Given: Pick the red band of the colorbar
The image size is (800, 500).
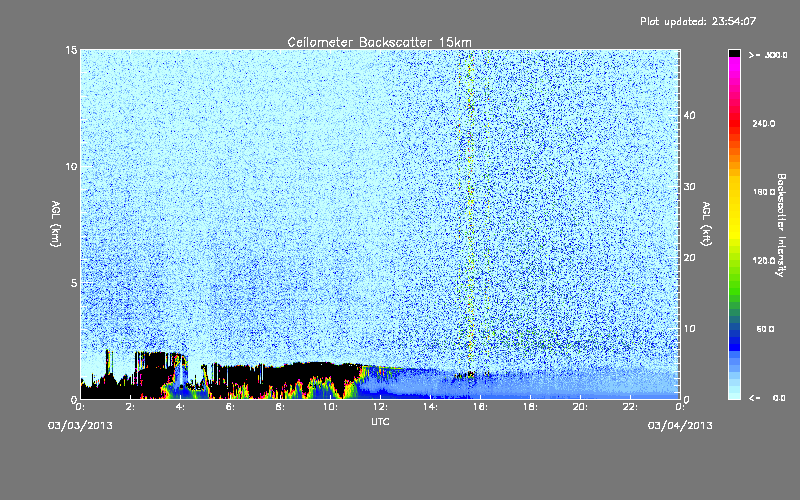Looking at the screenshot, I should click(734, 123).
